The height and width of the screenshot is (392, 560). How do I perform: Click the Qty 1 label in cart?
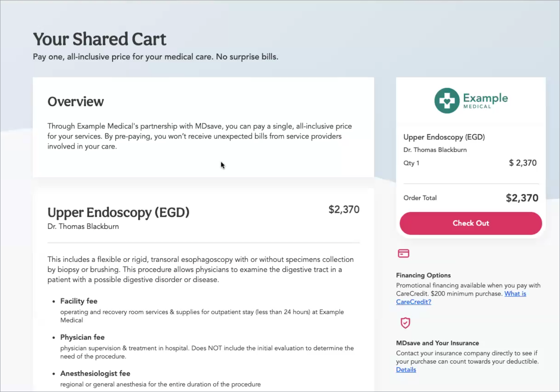pyautogui.click(x=411, y=163)
